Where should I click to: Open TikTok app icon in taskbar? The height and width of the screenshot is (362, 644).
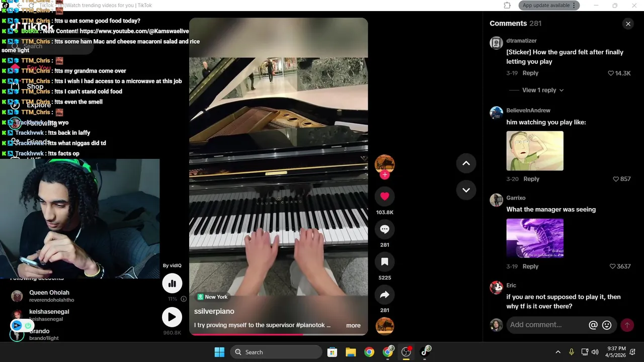point(425,352)
